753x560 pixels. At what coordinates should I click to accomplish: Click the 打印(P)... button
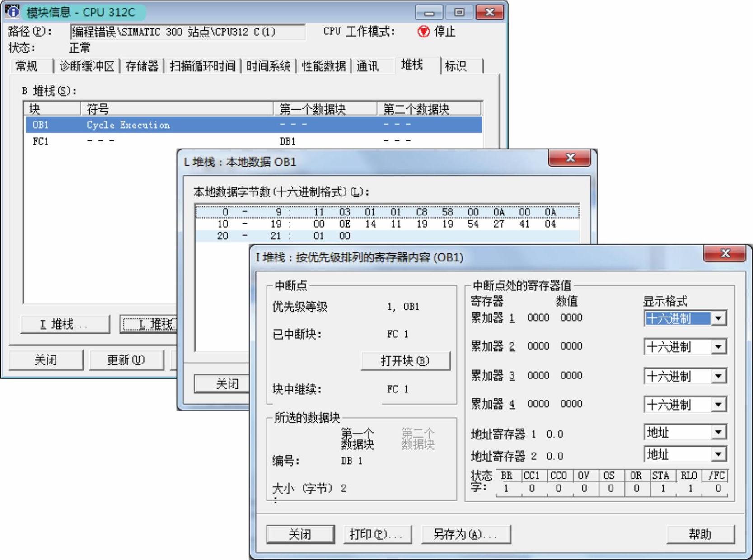point(378,534)
